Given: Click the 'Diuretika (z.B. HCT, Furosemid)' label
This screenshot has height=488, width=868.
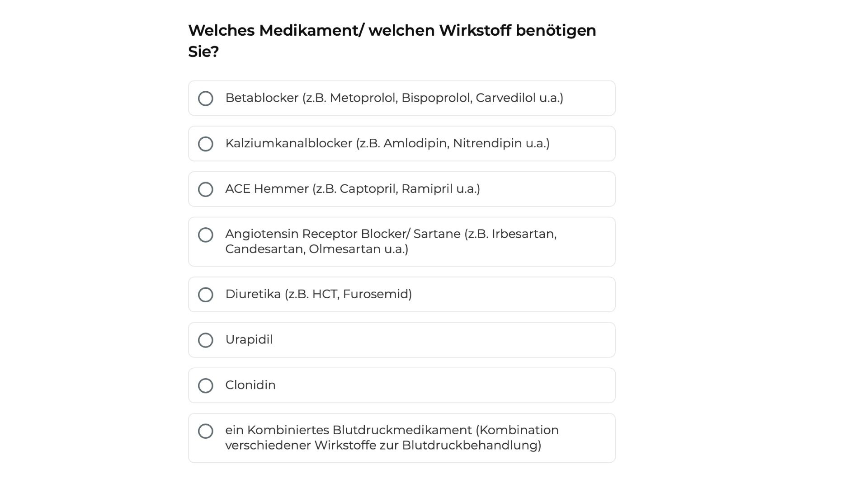Looking at the screenshot, I should (x=318, y=294).
